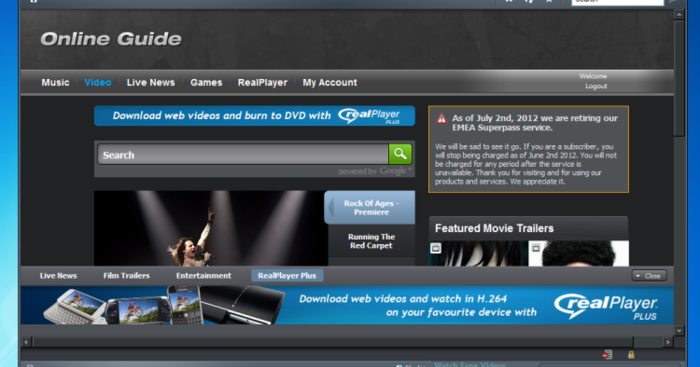
Task: Click the padlock security icon in status bar
Action: tap(631, 354)
